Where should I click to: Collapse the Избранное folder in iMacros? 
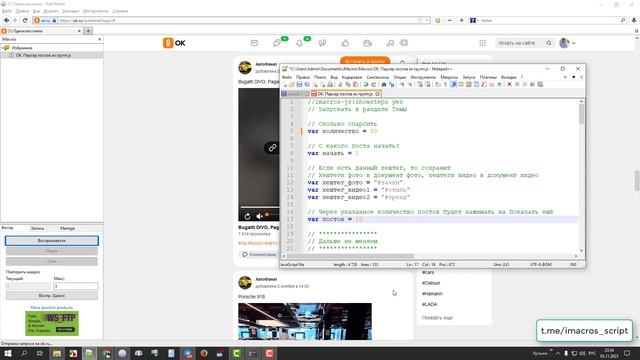click(2, 48)
